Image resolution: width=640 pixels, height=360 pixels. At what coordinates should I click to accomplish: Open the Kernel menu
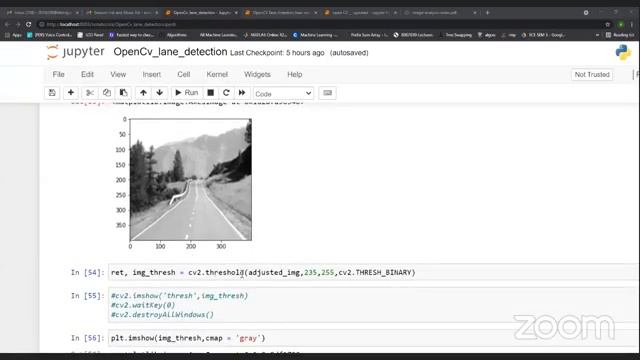[217, 74]
